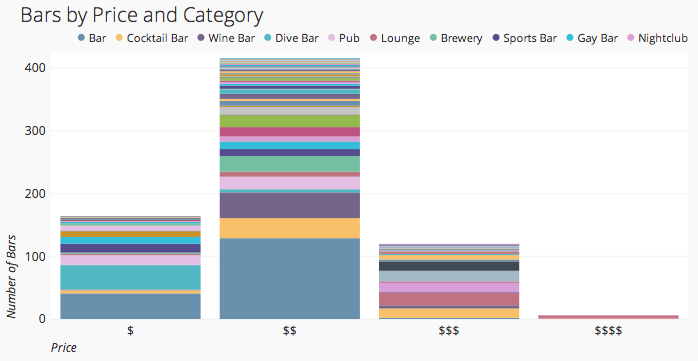
Task: Click the chart title Bars by Price and Category
Action: [x=142, y=15]
